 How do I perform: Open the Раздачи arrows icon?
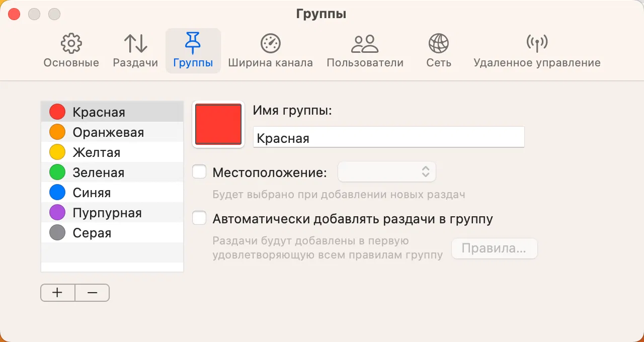point(135,44)
